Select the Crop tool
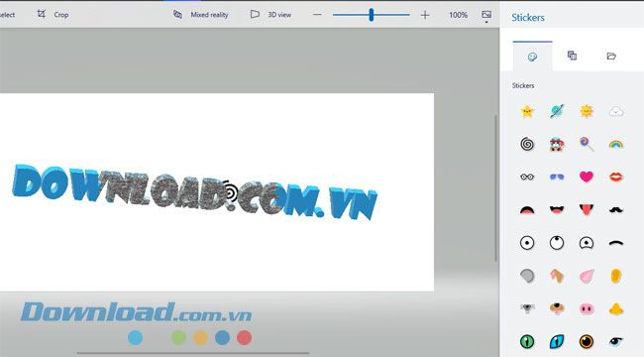The image size is (644, 357). click(x=53, y=15)
